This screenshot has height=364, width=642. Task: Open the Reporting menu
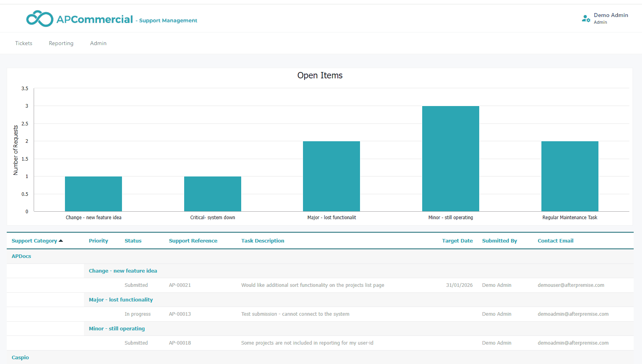tap(61, 43)
